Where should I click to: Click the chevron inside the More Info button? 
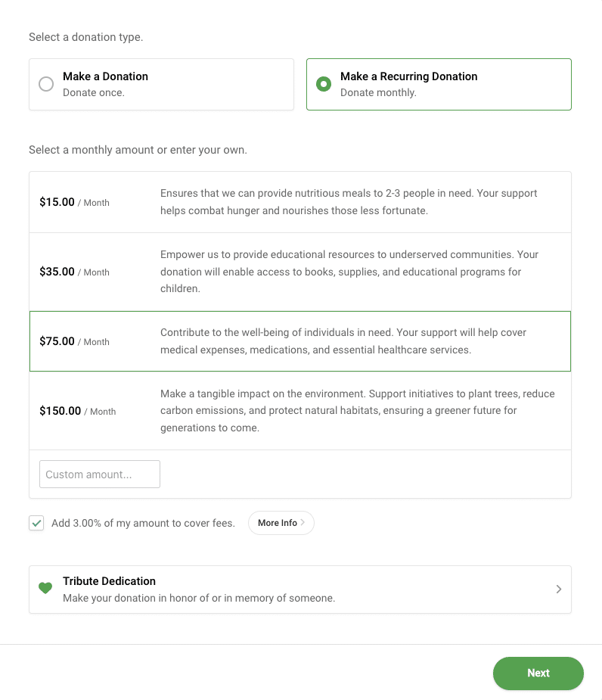pyautogui.click(x=303, y=522)
